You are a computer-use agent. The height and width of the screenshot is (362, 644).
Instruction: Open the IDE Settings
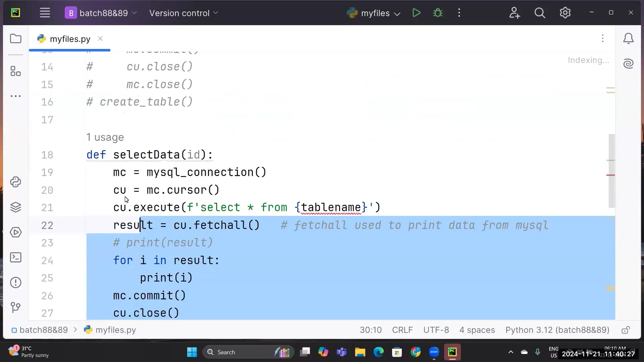click(565, 13)
